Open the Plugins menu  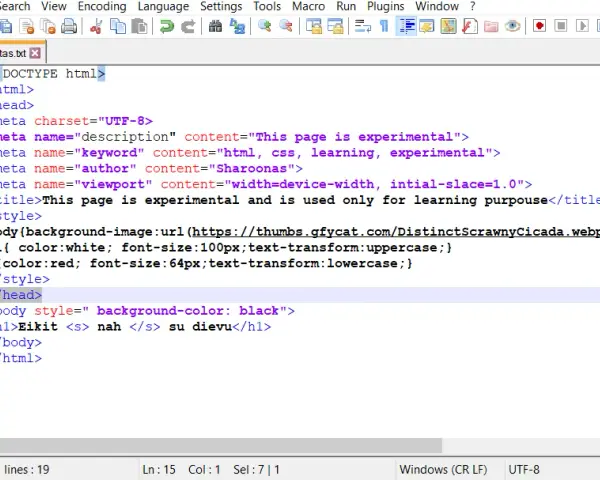click(386, 7)
